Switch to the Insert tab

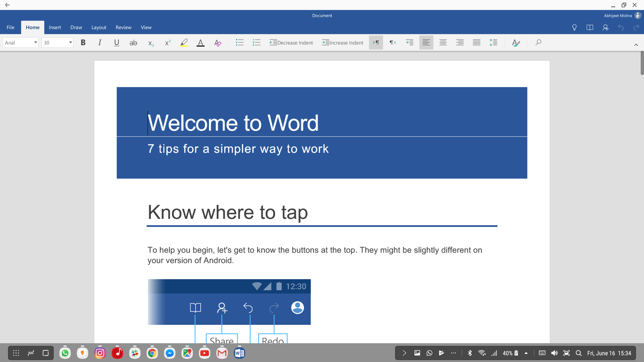click(55, 27)
